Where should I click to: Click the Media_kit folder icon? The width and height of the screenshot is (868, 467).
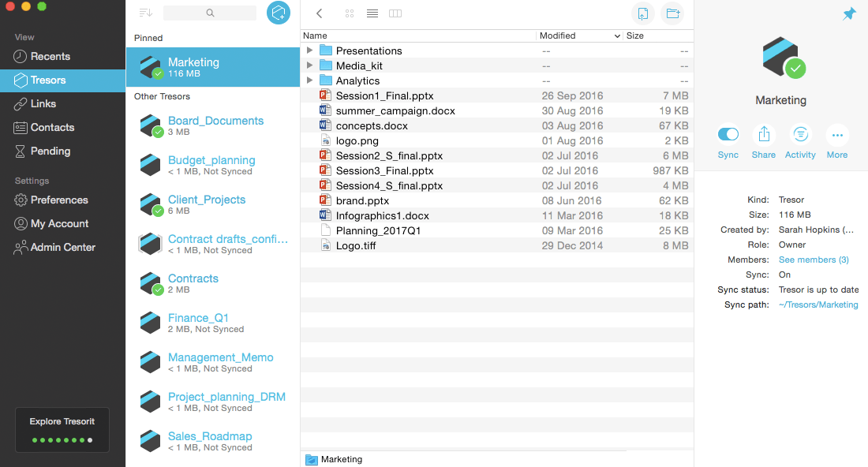[x=326, y=65]
